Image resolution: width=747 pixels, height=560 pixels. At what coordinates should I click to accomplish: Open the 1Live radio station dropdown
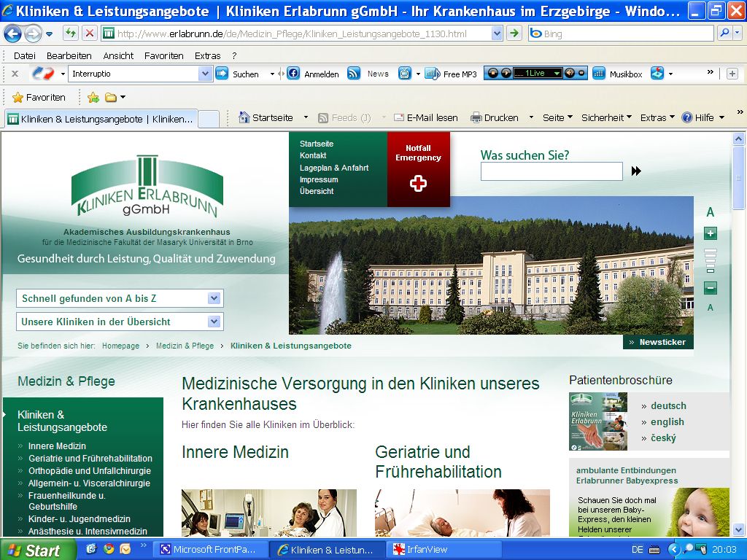pyautogui.click(x=557, y=74)
